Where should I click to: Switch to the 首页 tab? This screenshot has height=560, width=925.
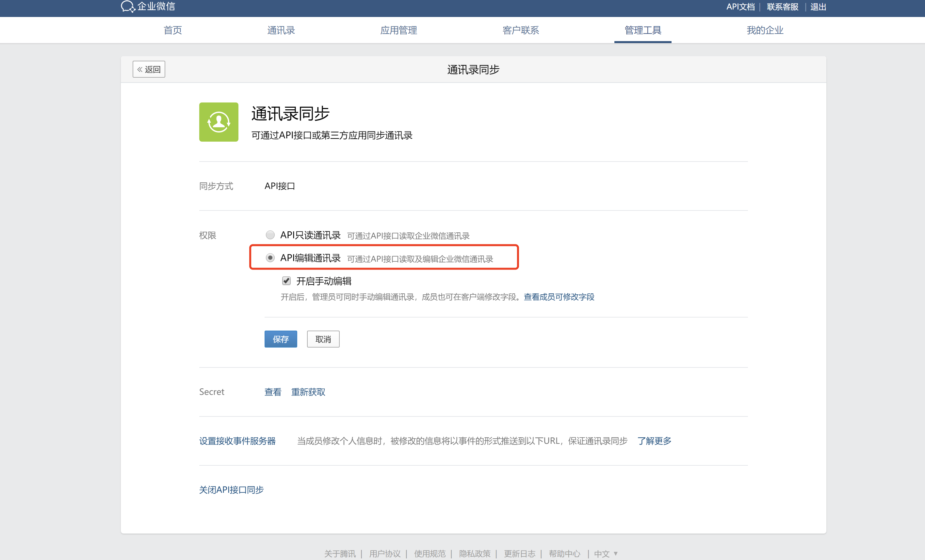tap(173, 30)
